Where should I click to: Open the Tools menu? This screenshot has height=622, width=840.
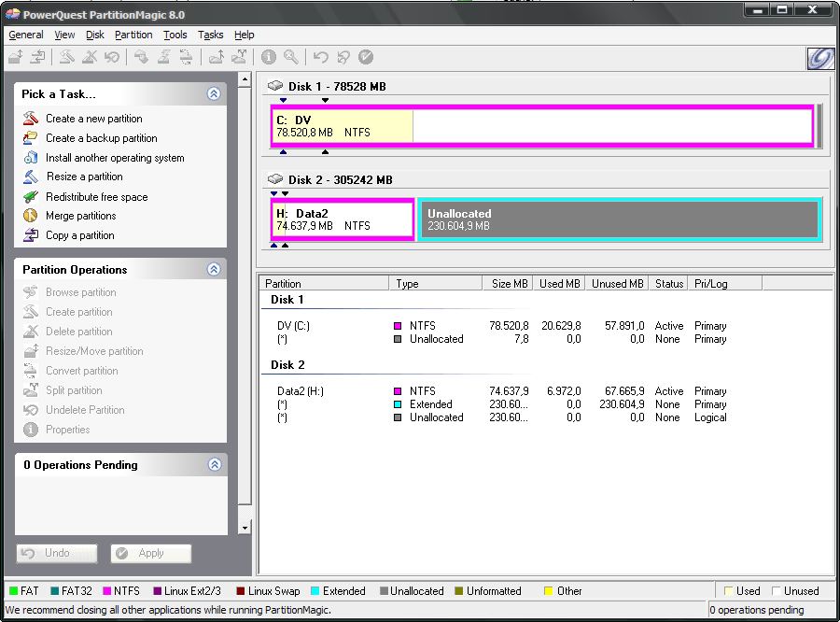point(175,35)
